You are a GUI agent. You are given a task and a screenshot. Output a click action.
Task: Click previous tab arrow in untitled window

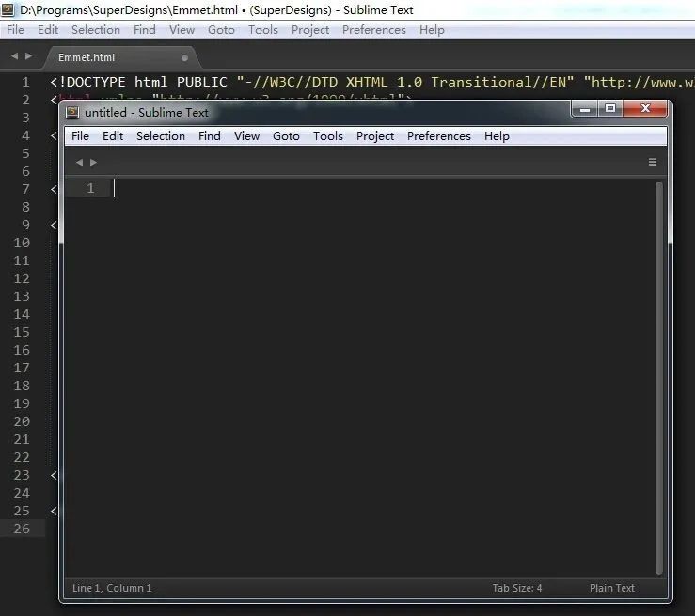point(79,162)
